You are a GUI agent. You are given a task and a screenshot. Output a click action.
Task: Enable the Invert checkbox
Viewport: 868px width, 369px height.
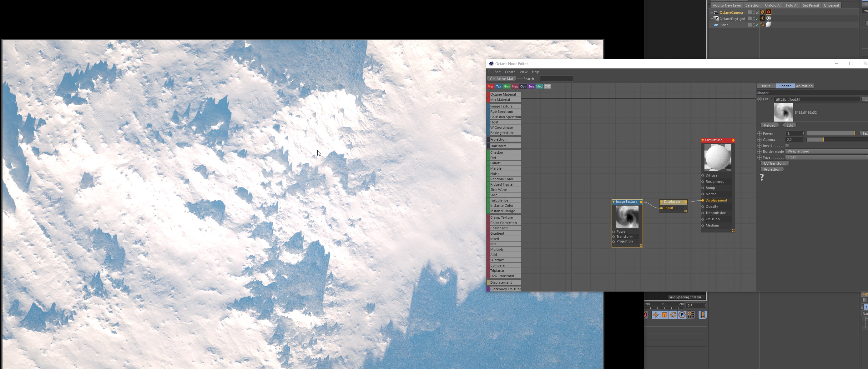click(x=787, y=146)
